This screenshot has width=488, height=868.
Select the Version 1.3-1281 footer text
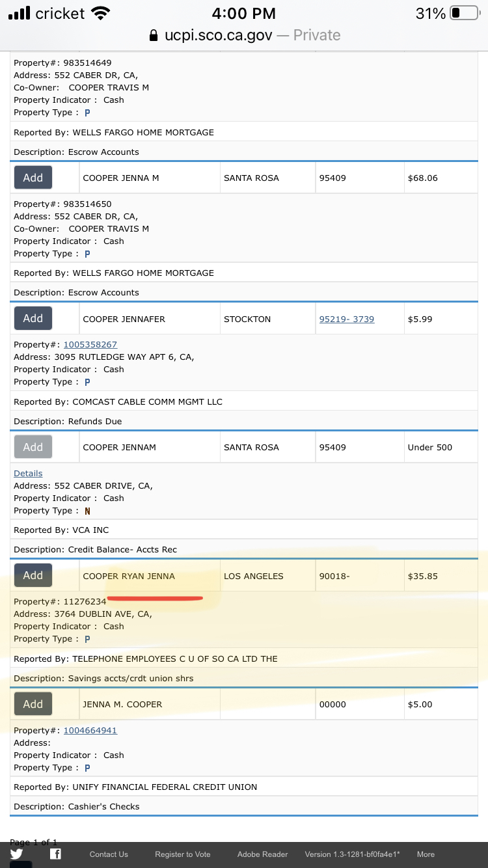352,854
